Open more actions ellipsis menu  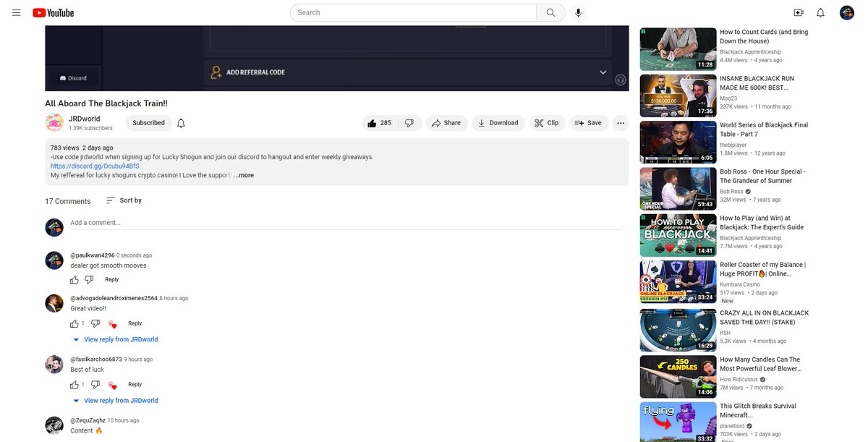coord(621,123)
